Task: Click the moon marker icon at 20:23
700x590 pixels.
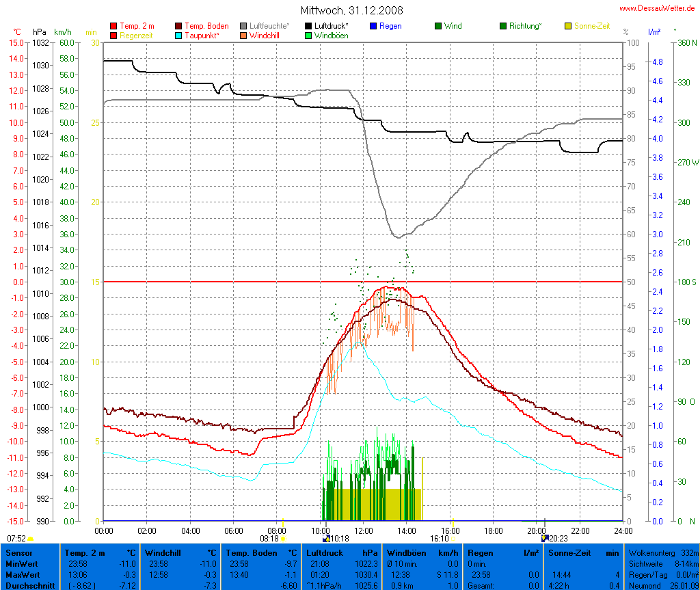Action: coord(545,538)
